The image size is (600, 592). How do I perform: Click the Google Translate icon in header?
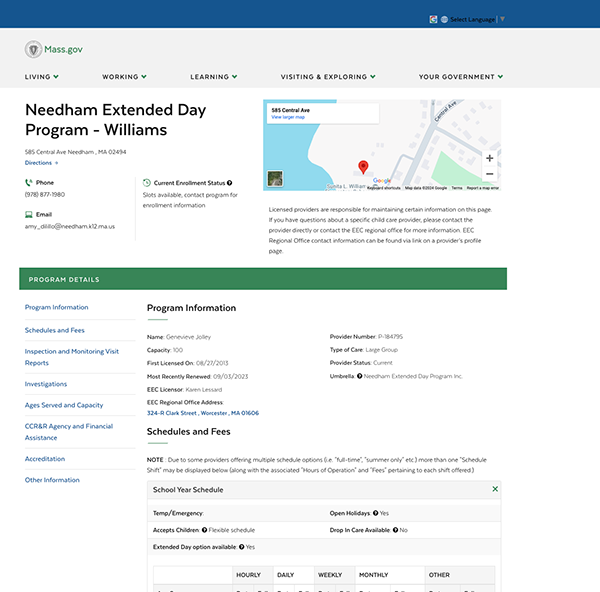[433, 19]
